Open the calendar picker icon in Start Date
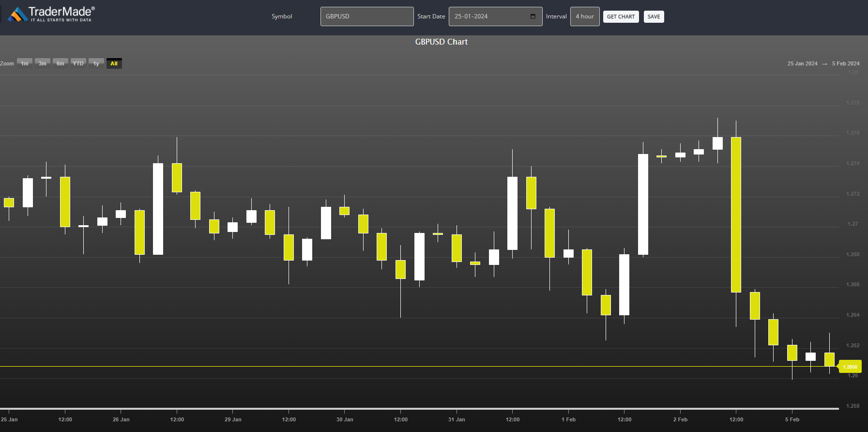 (x=533, y=16)
